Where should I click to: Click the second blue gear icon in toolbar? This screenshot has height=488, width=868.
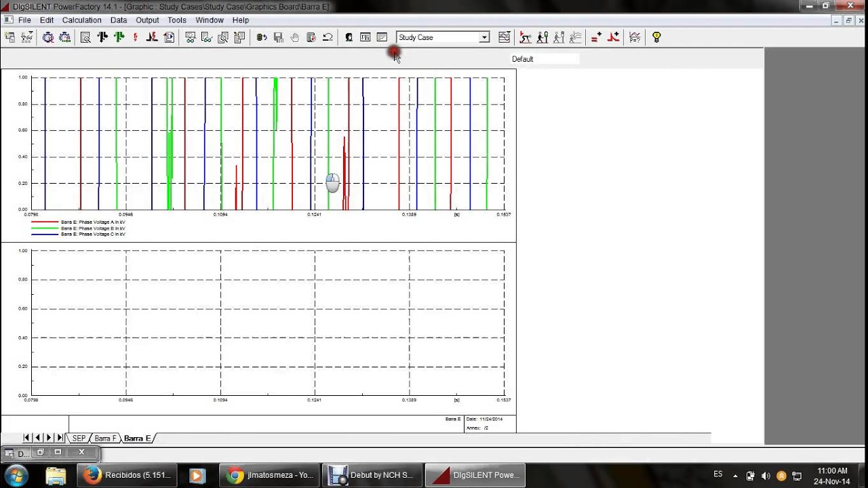point(64,37)
